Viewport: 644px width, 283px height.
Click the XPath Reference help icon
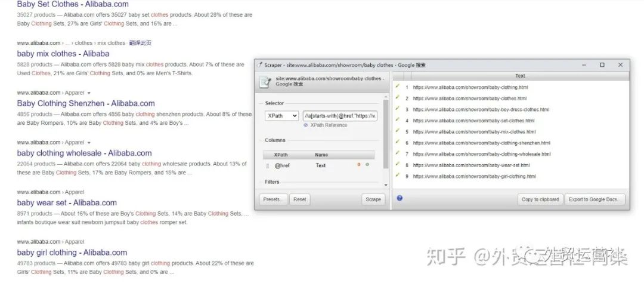pyautogui.click(x=305, y=125)
